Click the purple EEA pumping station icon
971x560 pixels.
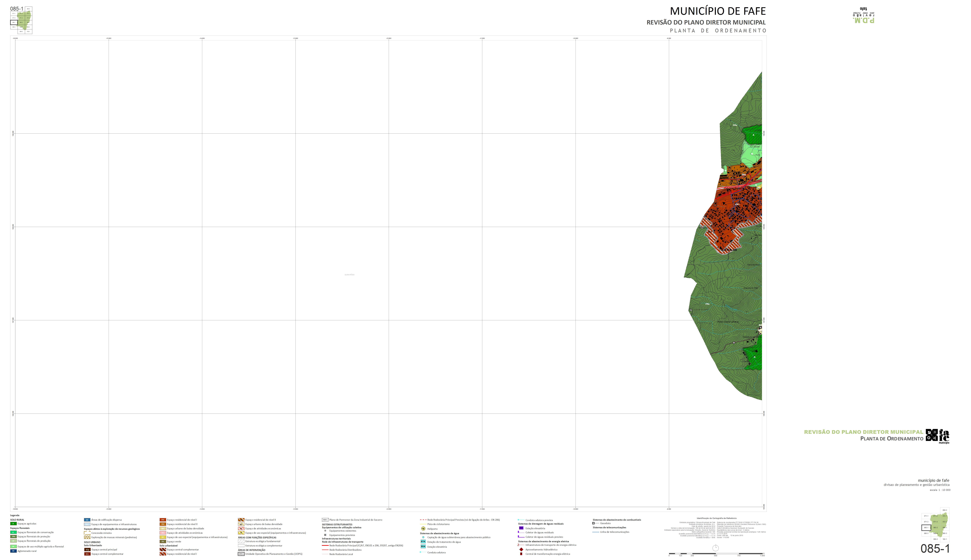point(521,528)
